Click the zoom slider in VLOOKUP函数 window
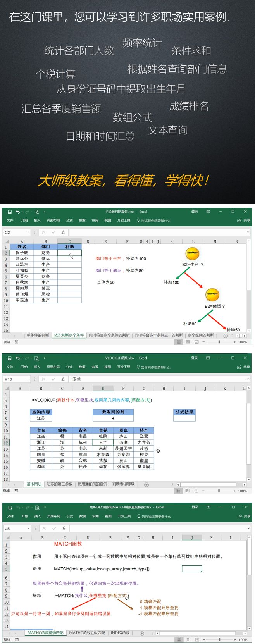255x644 pixels. (219, 491)
